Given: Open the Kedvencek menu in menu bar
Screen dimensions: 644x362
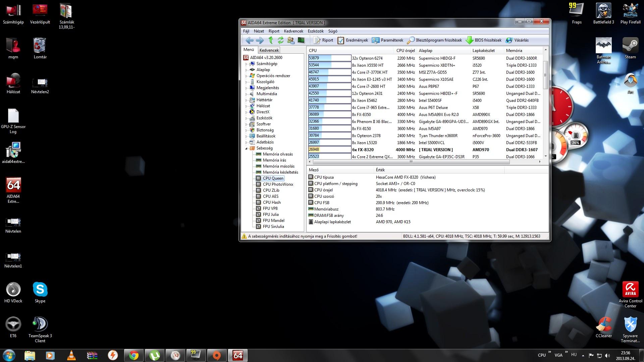Looking at the screenshot, I should click(x=293, y=31).
